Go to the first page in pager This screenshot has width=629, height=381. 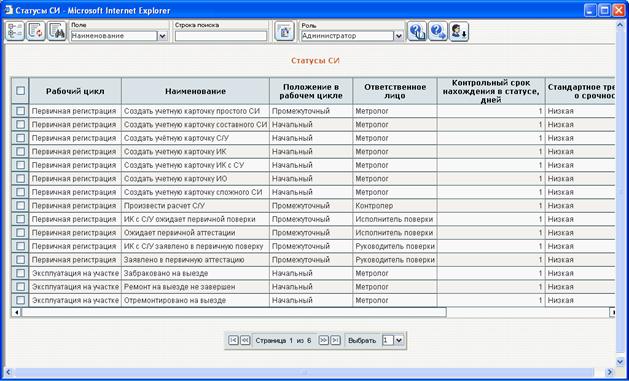point(233,340)
